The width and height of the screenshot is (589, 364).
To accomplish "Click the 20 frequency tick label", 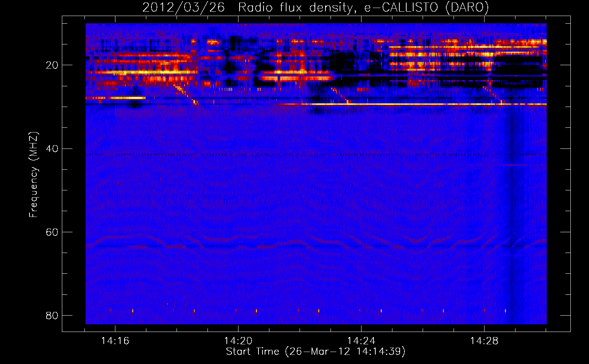I will tap(52, 66).
